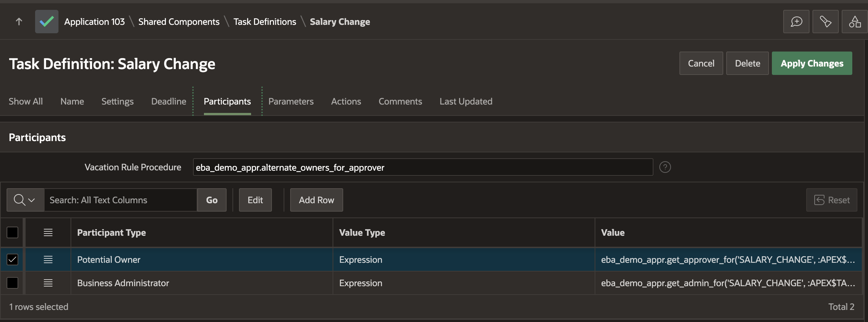Screen dimensions: 868x322
Task: Click the Edit grid button
Action: [255, 200]
